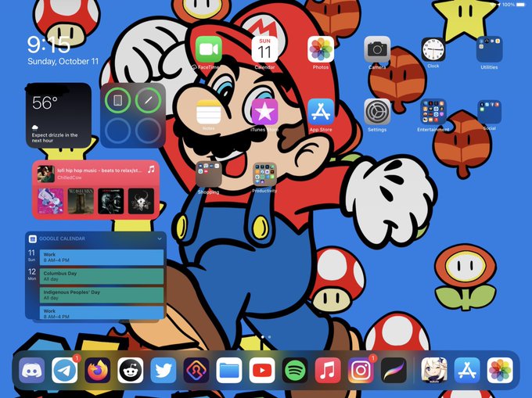Open the Calendar app showing Sun 11
The height and width of the screenshot is (398, 532).
pos(264,49)
